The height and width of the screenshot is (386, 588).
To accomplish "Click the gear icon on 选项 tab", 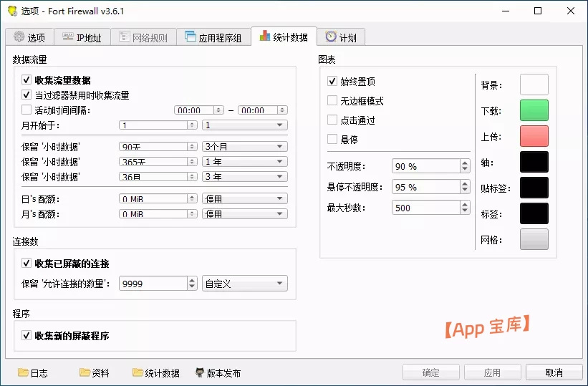I will click(x=19, y=37).
